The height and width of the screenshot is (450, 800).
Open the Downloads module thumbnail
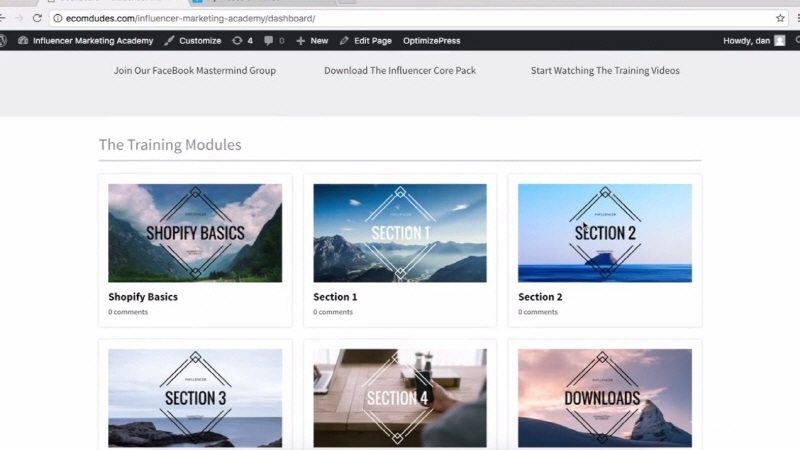coord(605,398)
